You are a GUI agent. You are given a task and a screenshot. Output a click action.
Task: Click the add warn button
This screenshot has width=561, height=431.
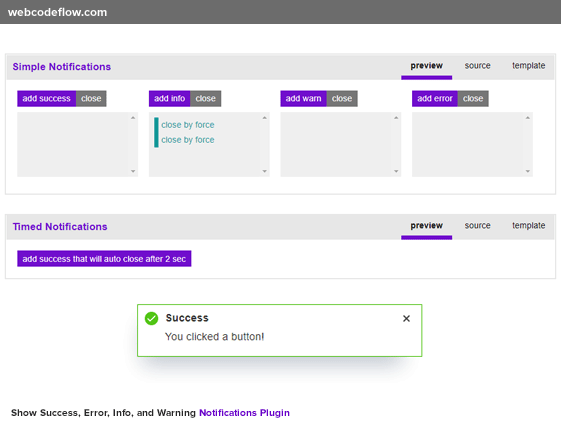(x=303, y=98)
